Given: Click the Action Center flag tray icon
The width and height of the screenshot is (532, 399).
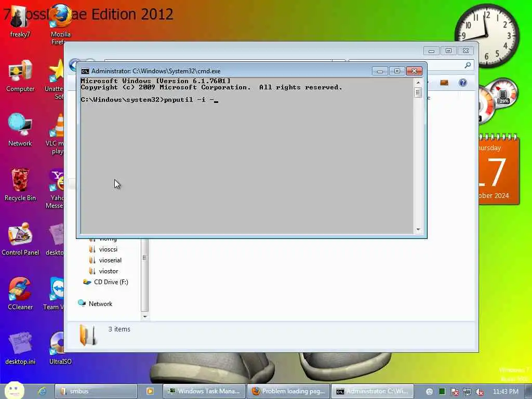Looking at the screenshot, I should [x=455, y=392].
